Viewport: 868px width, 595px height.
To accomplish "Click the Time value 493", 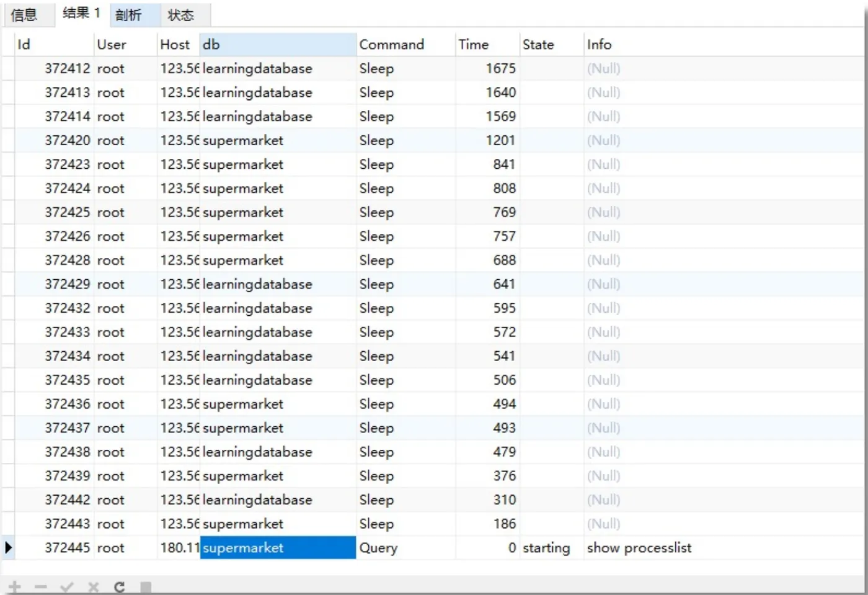I will coord(504,428).
